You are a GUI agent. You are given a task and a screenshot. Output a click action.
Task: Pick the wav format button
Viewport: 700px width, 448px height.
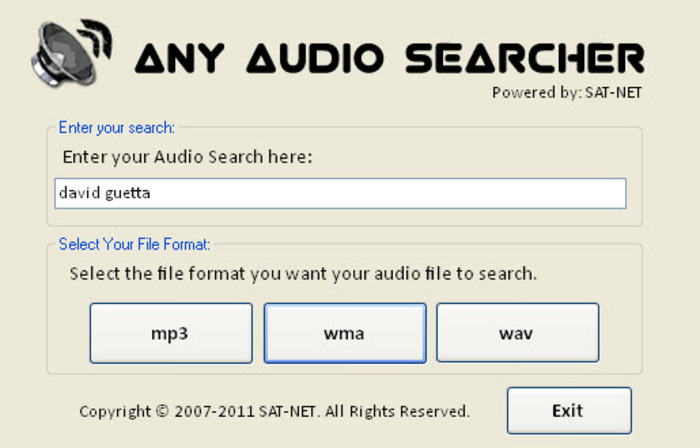[517, 333]
